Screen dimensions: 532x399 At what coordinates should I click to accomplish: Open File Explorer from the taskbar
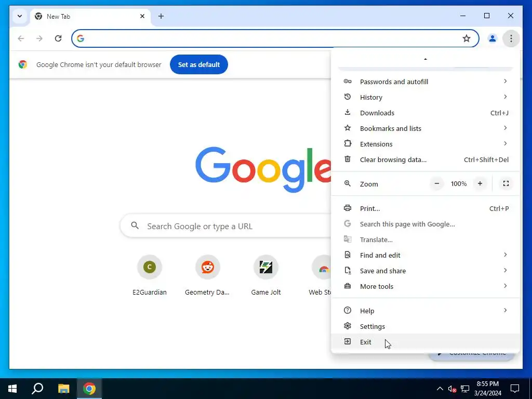tap(63, 389)
